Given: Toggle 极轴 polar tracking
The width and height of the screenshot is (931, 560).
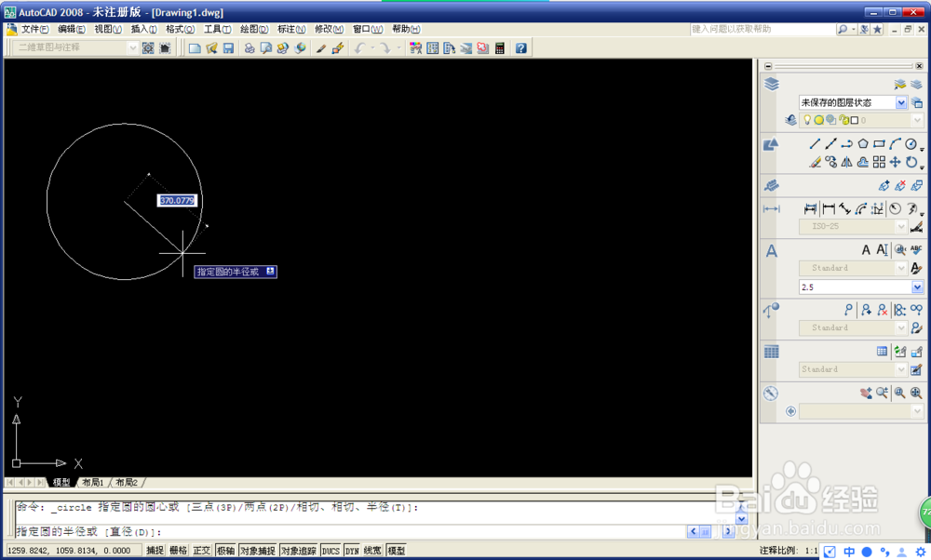Looking at the screenshot, I should [x=225, y=551].
